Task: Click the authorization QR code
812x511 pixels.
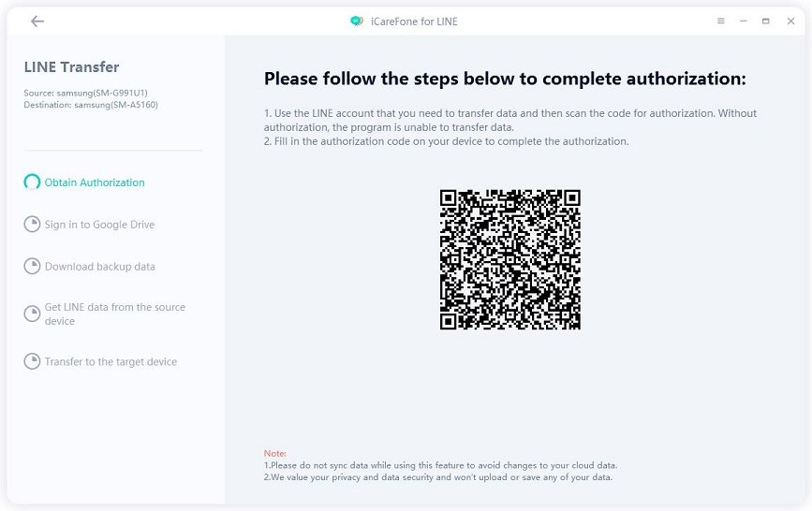Action: point(510,259)
